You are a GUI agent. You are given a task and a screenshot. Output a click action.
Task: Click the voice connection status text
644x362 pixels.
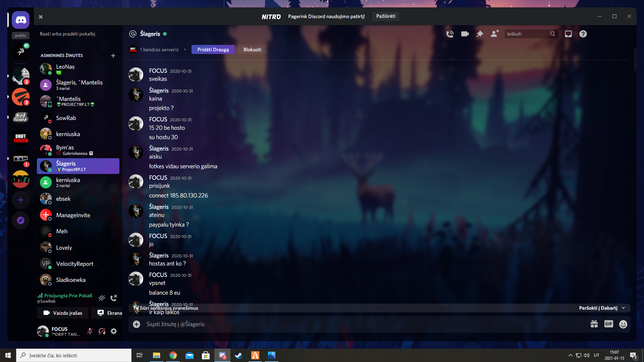point(68,296)
